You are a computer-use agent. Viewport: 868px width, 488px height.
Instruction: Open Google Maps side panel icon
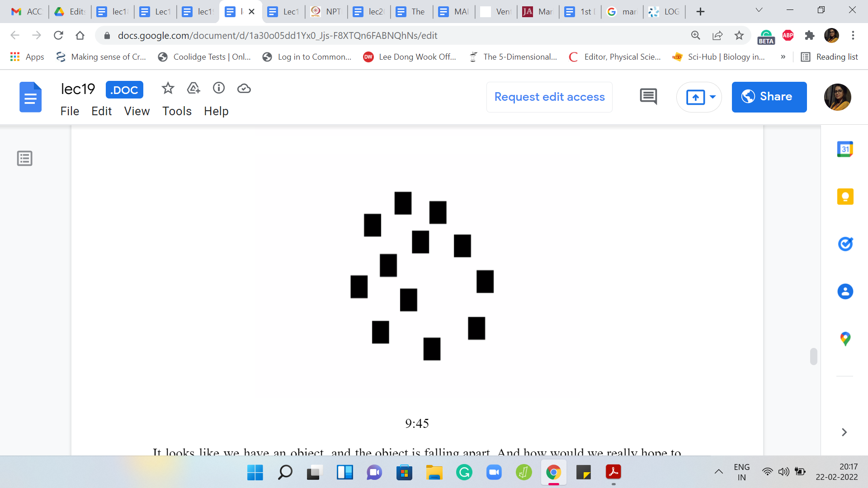click(845, 339)
